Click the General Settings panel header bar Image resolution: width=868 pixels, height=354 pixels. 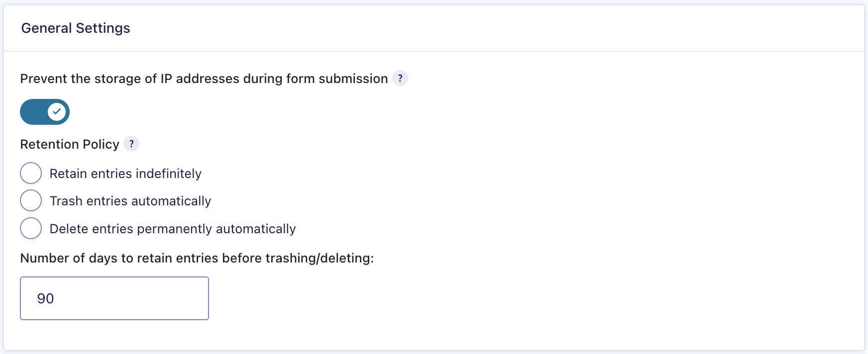[x=448, y=28]
